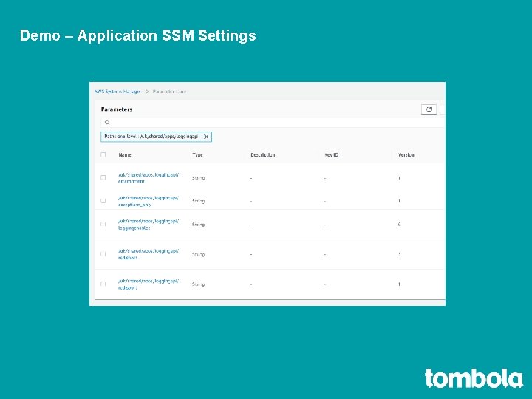The height and width of the screenshot is (399, 532).
Task: Tick the select-all checkbox in header
Action: (103, 154)
